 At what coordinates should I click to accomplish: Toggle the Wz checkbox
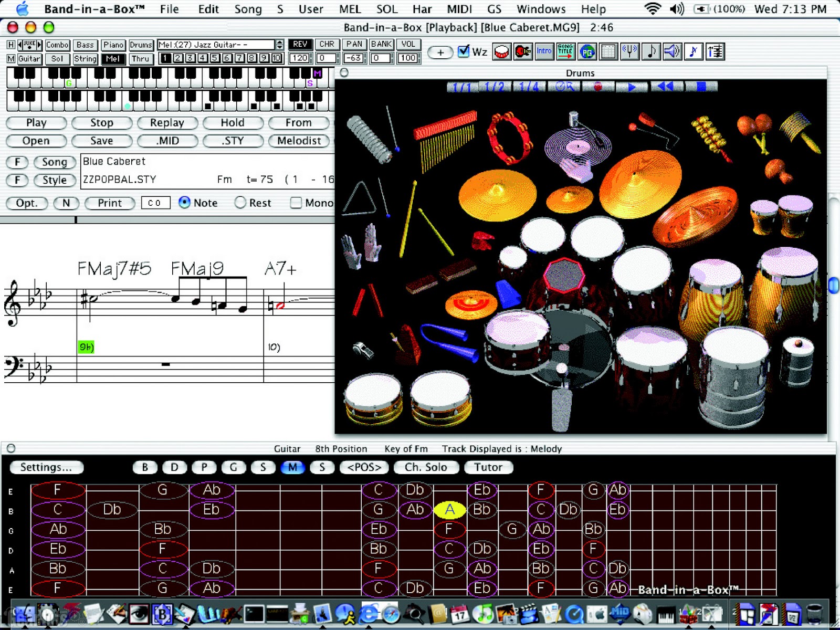(x=463, y=51)
